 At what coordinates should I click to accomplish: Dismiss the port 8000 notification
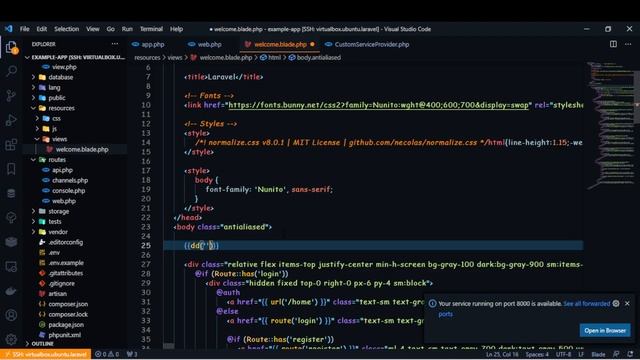click(627, 303)
